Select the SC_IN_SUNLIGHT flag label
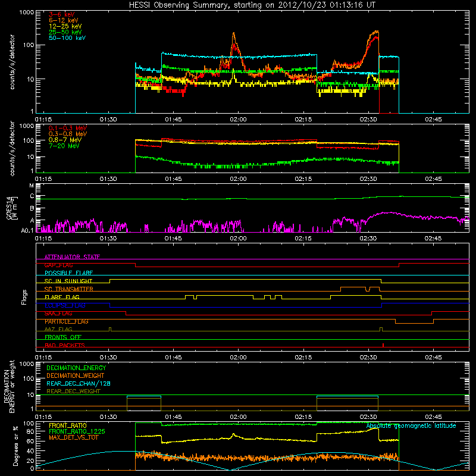The height and width of the screenshot is (476, 476). coord(68,281)
